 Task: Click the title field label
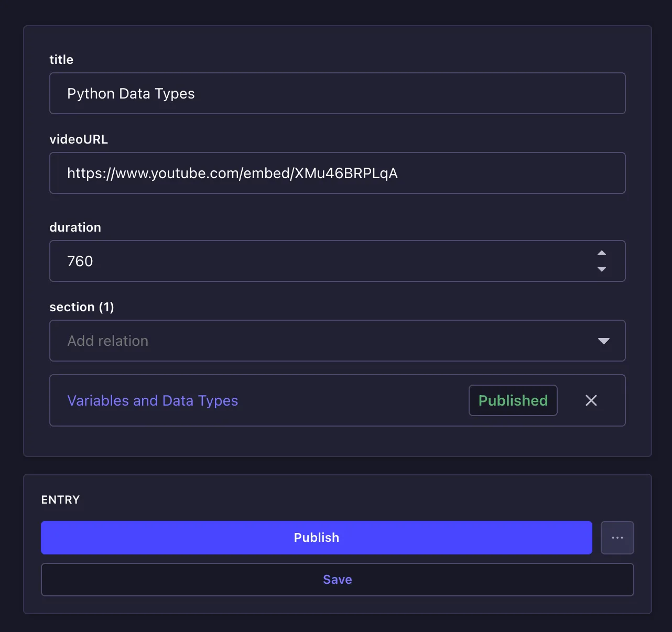click(x=61, y=60)
